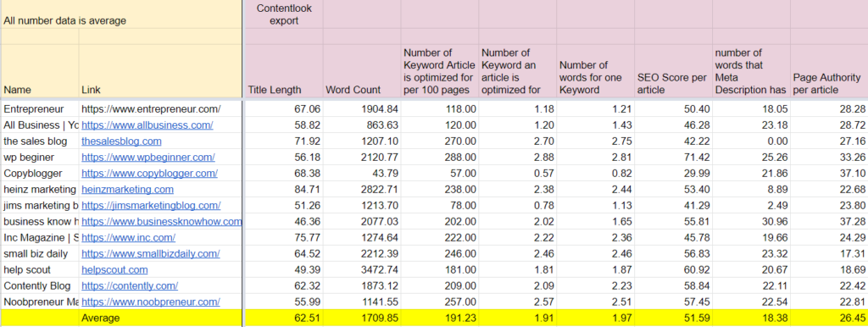Select Contently Blog SEO score 58.84
Viewport: 868px width, 327px height.
pyautogui.click(x=674, y=286)
